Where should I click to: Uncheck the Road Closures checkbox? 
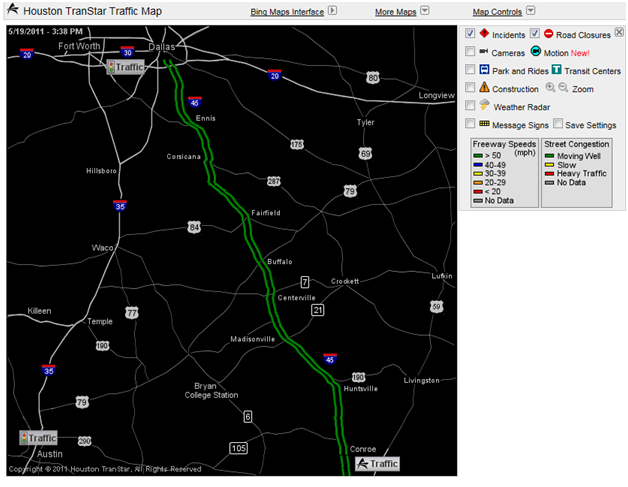[x=535, y=33]
